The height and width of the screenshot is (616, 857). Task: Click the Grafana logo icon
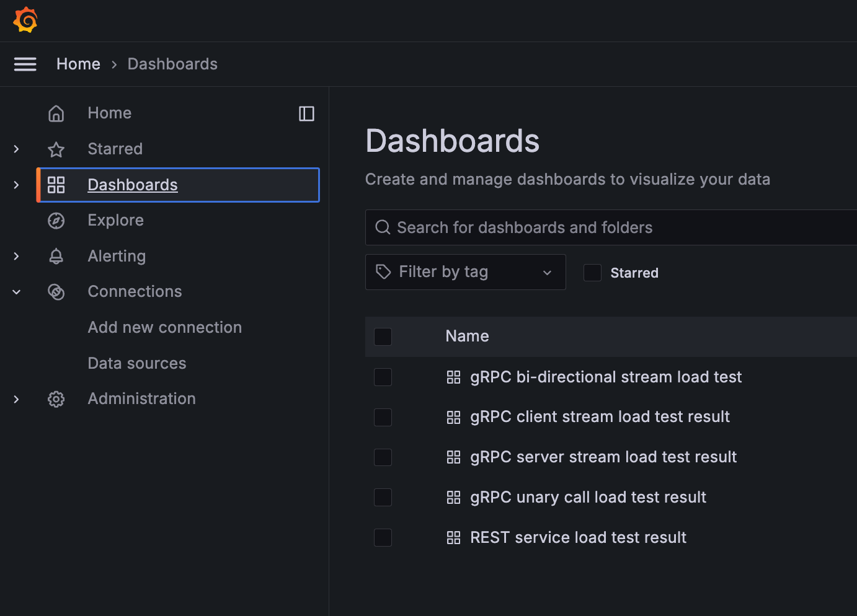tap(25, 20)
